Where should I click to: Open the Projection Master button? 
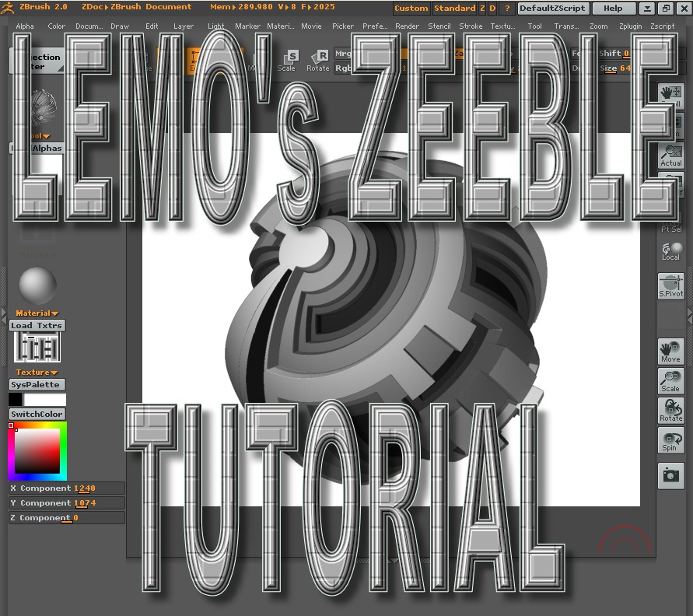pos(37,61)
